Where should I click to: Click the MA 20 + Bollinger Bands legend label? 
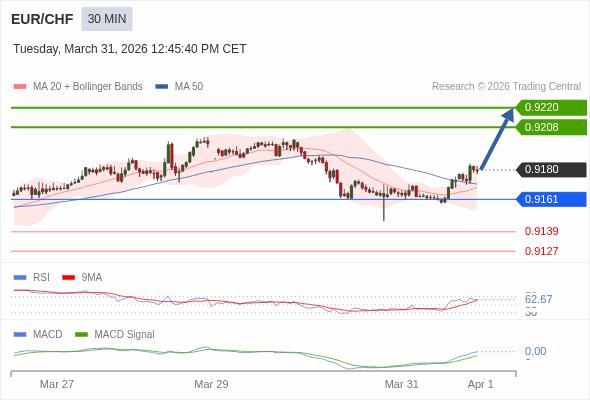[x=88, y=87]
